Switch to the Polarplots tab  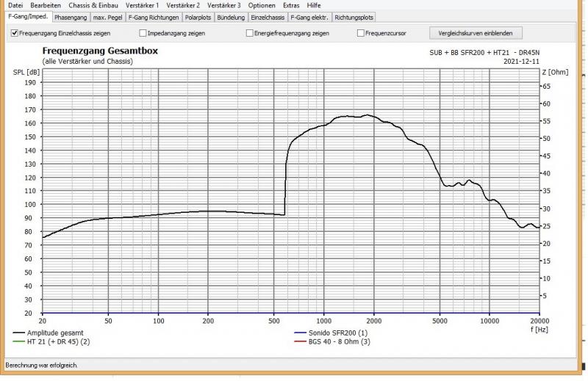(198, 17)
